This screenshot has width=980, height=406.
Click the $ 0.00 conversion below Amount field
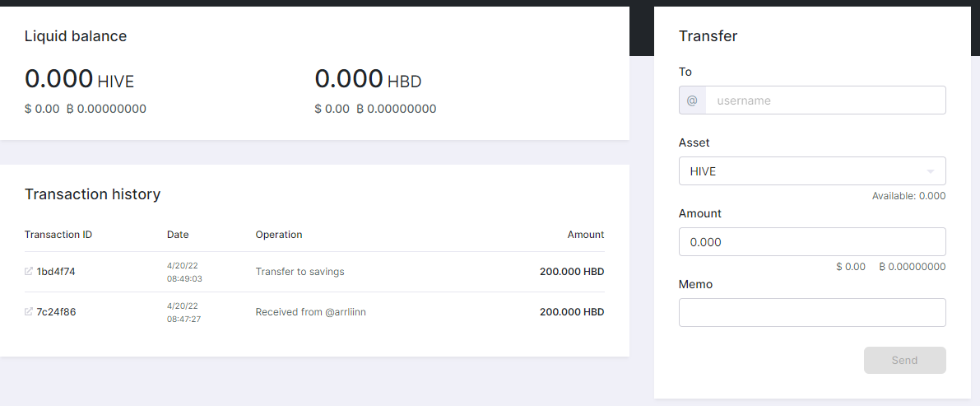click(x=851, y=267)
